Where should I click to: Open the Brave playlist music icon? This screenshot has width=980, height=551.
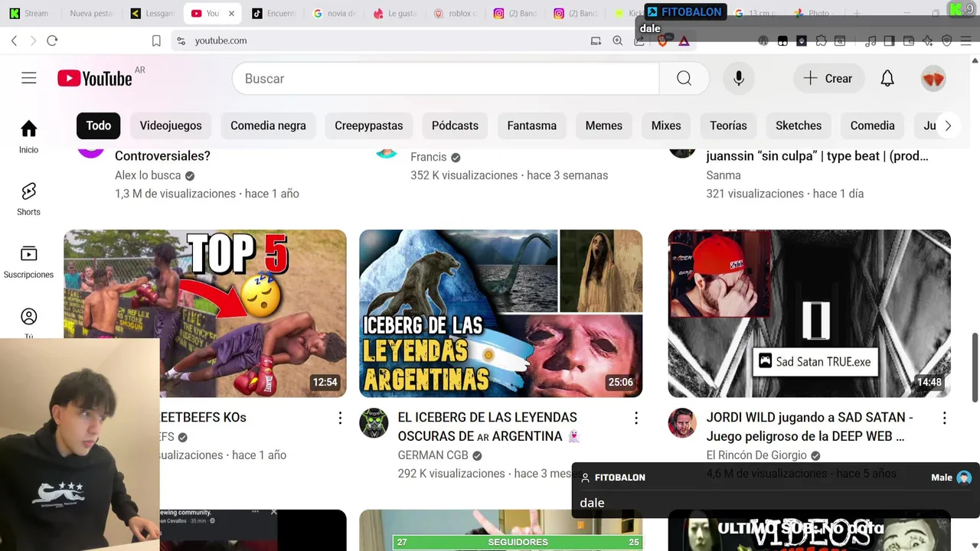point(871,41)
